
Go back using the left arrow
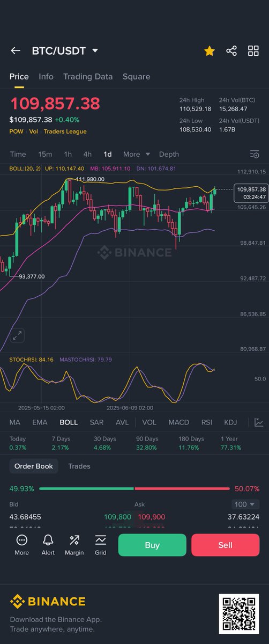(16, 51)
